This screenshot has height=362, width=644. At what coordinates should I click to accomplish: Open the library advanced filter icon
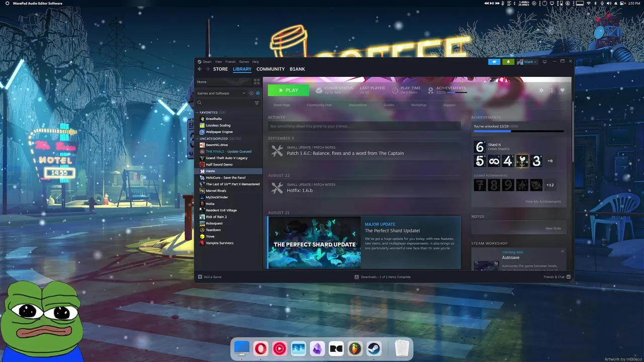[x=257, y=103]
